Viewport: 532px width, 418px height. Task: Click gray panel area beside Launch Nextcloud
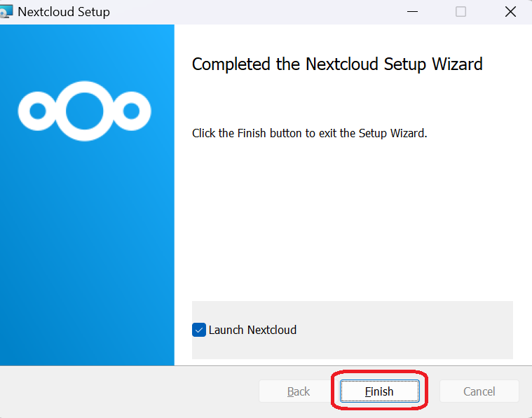pos(404,330)
